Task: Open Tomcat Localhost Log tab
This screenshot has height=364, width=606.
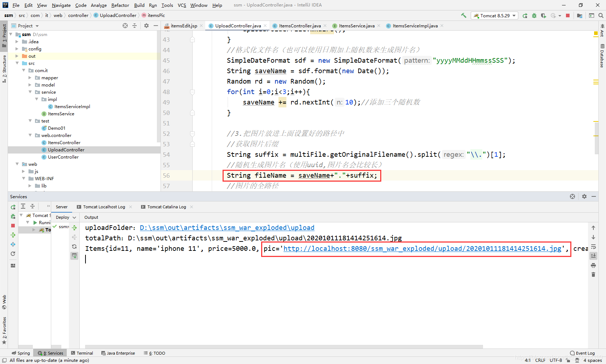Action: click(x=104, y=207)
